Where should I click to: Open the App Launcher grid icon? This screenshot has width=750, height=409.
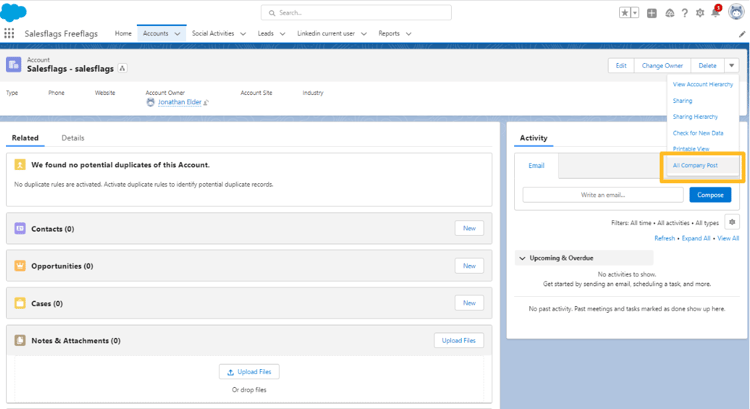click(x=9, y=33)
